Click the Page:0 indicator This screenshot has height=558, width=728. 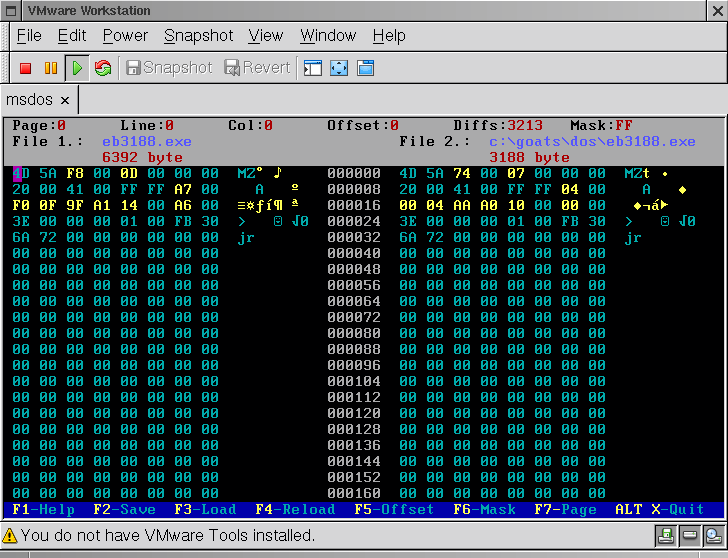pyautogui.click(x=39, y=125)
